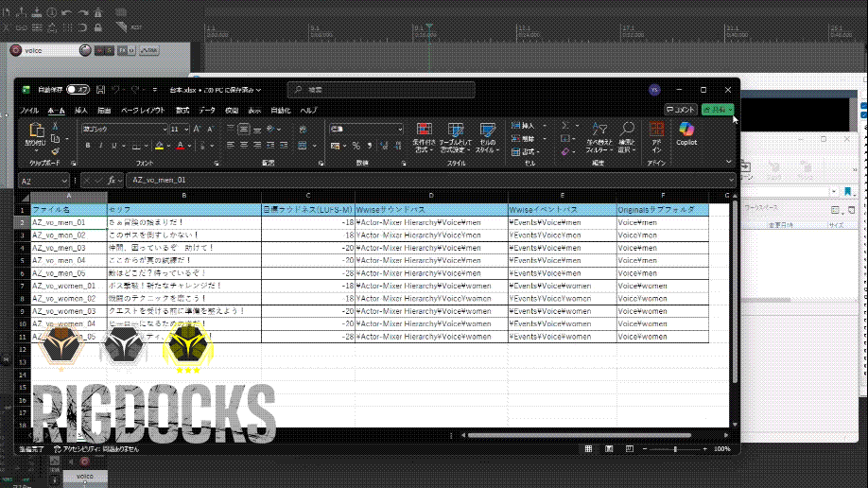Screen dimensions: 868x488
Task: Open the fill color dropdown arrow
Action: (168, 147)
